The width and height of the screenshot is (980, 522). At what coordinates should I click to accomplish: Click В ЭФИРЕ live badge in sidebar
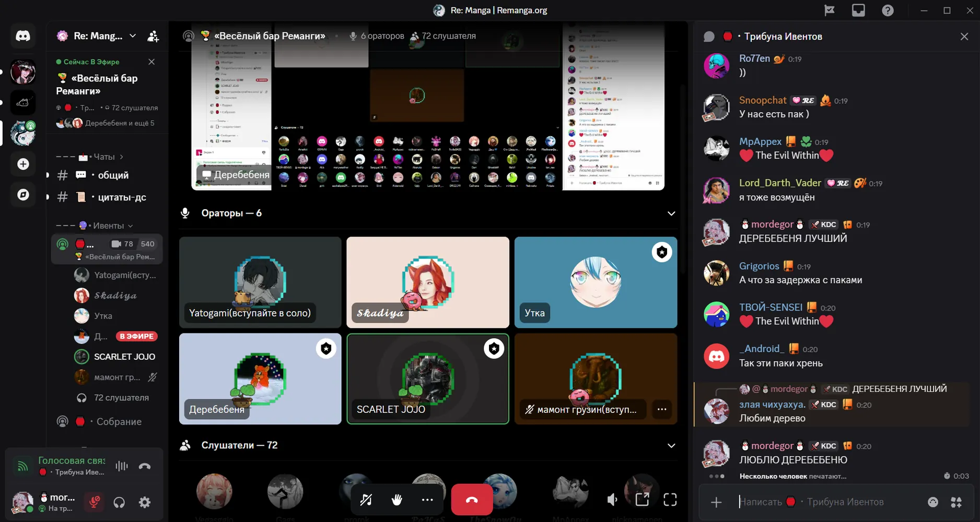pyautogui.click(x=136, y=336)
